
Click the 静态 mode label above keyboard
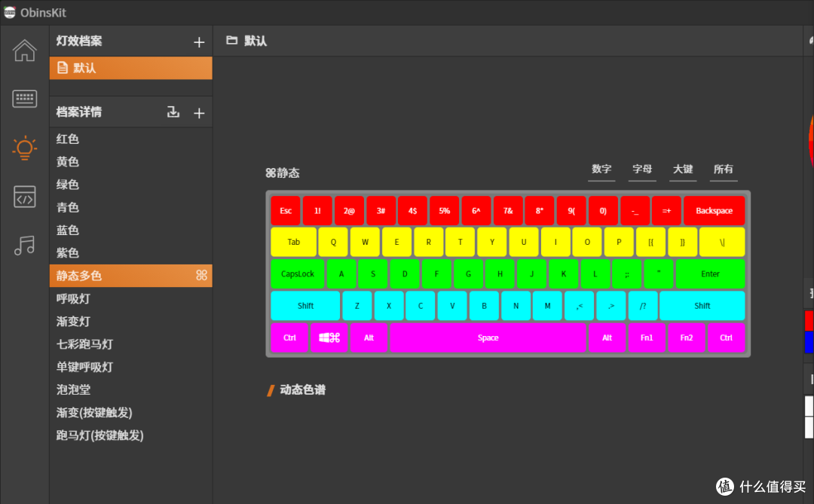click(x=283, y=173)
